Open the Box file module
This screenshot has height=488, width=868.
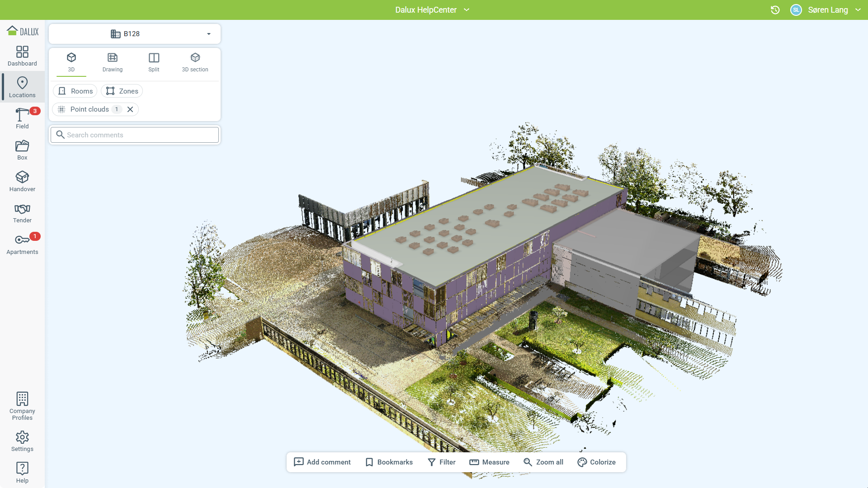pos(22,150)
